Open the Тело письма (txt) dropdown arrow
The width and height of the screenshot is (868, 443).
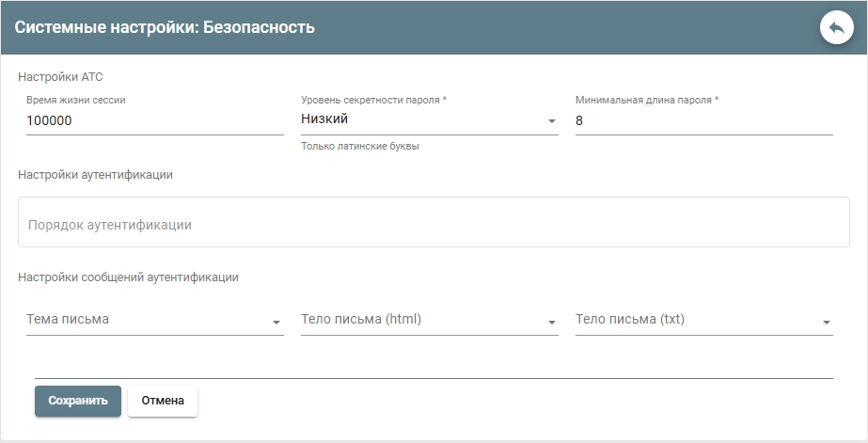click(826, 323)
